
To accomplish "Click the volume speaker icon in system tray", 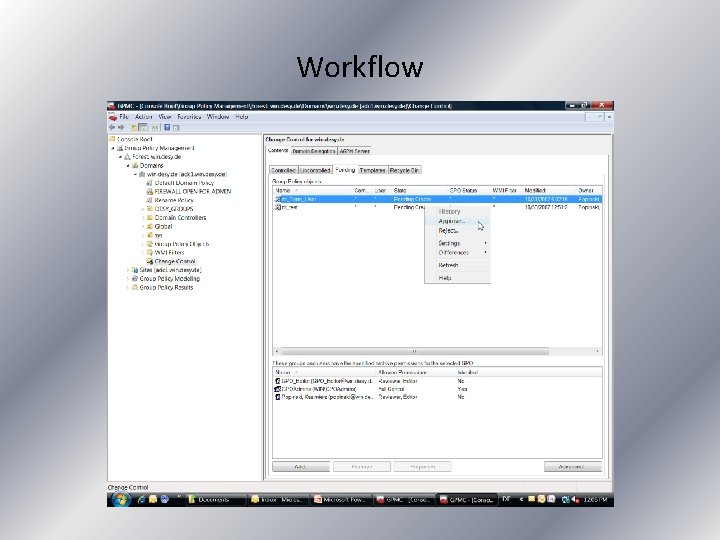I will 576,500.
